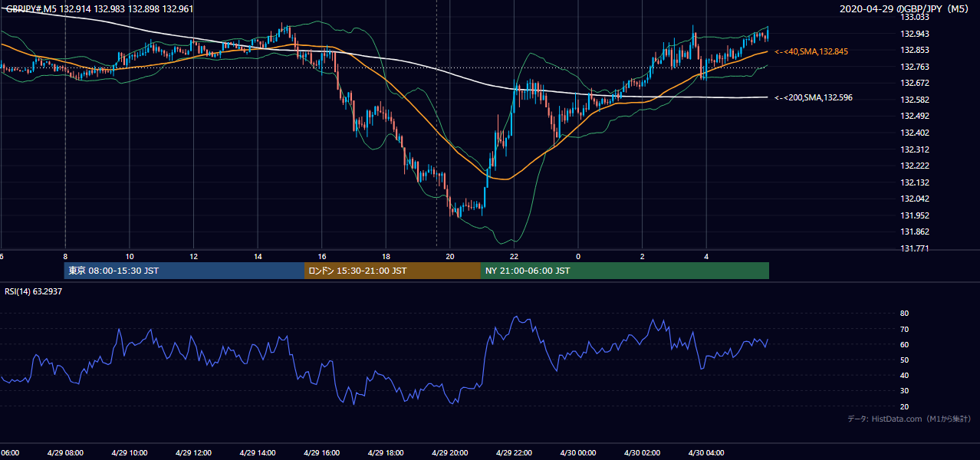Viewport: 980px width, 460px height.
Task: Click the bottom time label 4/29 12:00
Action: click(x=193, y=452)
